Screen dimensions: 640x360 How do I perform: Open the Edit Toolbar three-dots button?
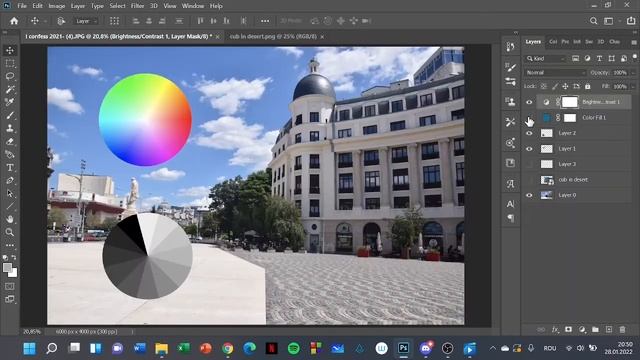point(10,245)
